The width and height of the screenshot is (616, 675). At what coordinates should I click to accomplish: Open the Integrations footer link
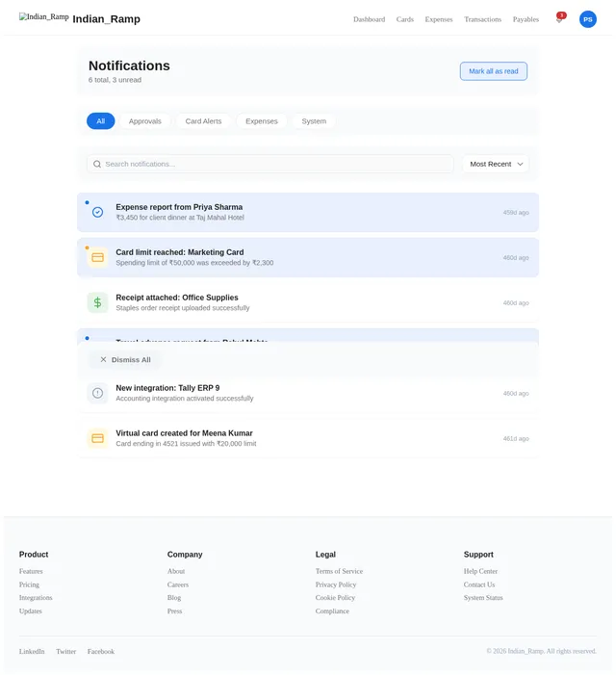click(x=36, y=598)
